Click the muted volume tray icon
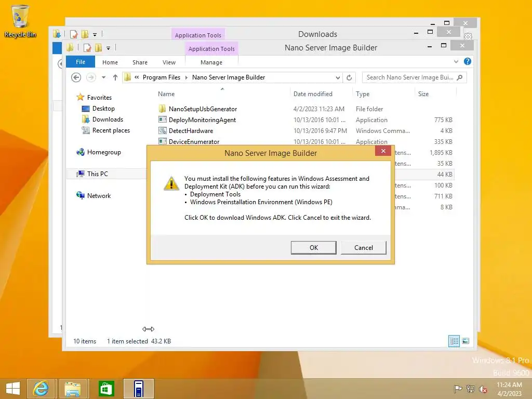532x399 pixels. pos(483,389)
